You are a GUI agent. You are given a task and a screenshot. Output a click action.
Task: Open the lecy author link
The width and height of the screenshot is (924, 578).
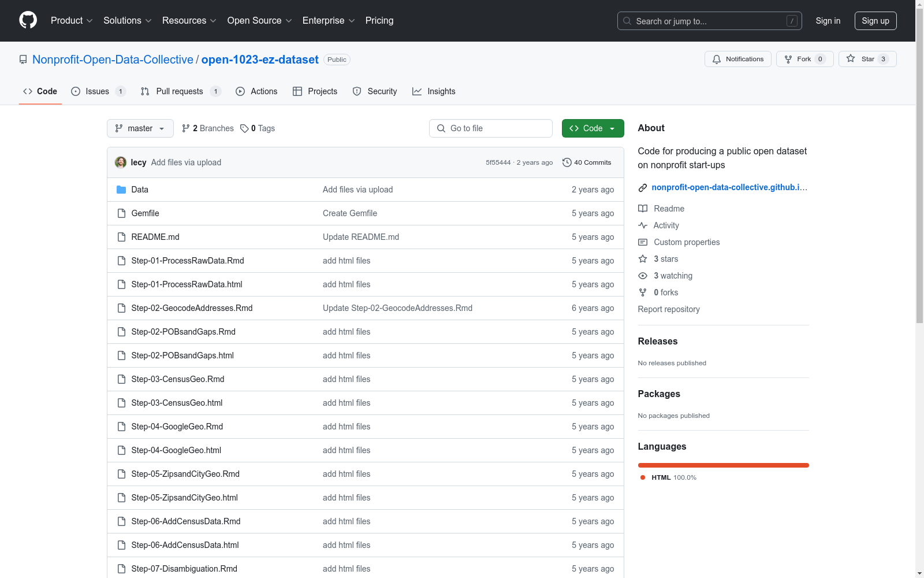coord(139,162)
